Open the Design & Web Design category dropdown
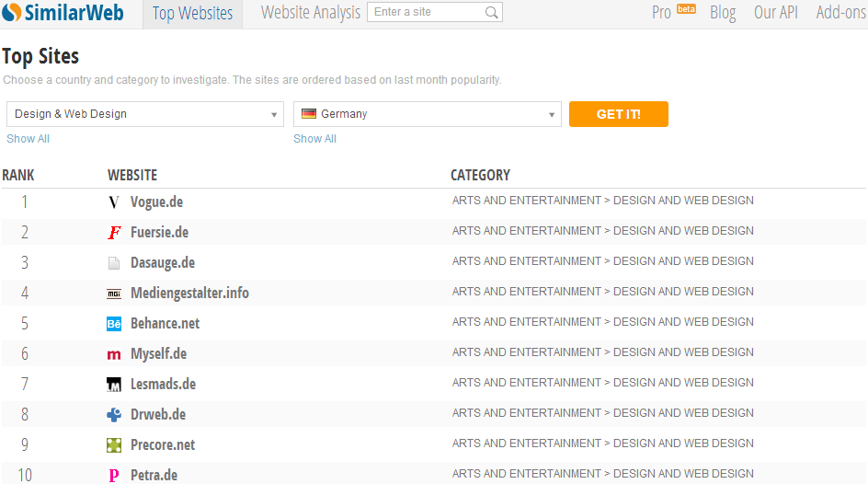This screenshot has height=484, width=868. tap(145, 114)
